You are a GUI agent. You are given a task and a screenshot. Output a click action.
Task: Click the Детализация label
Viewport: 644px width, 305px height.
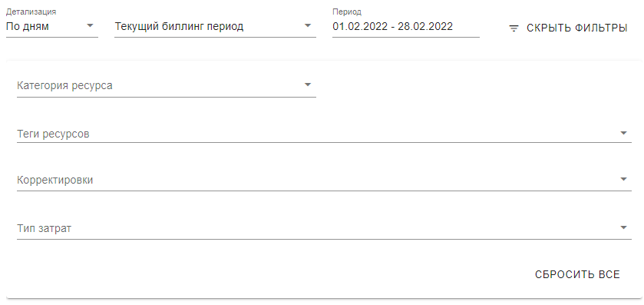pyautogui.click(x=31, y=12)
